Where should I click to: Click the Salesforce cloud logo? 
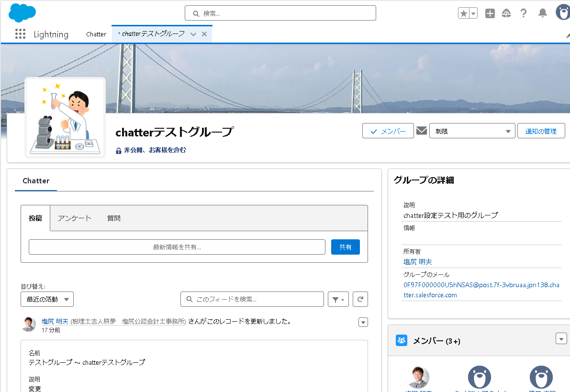22,13
